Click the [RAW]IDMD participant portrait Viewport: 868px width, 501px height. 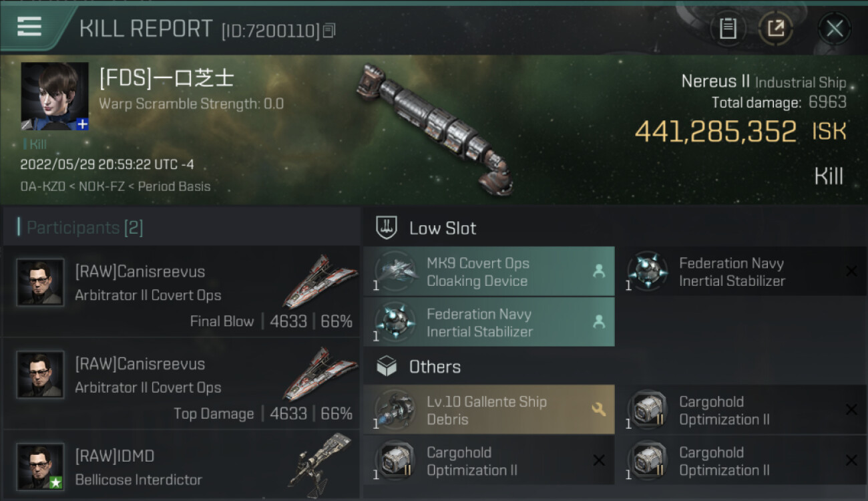click(x=40, y=466)
